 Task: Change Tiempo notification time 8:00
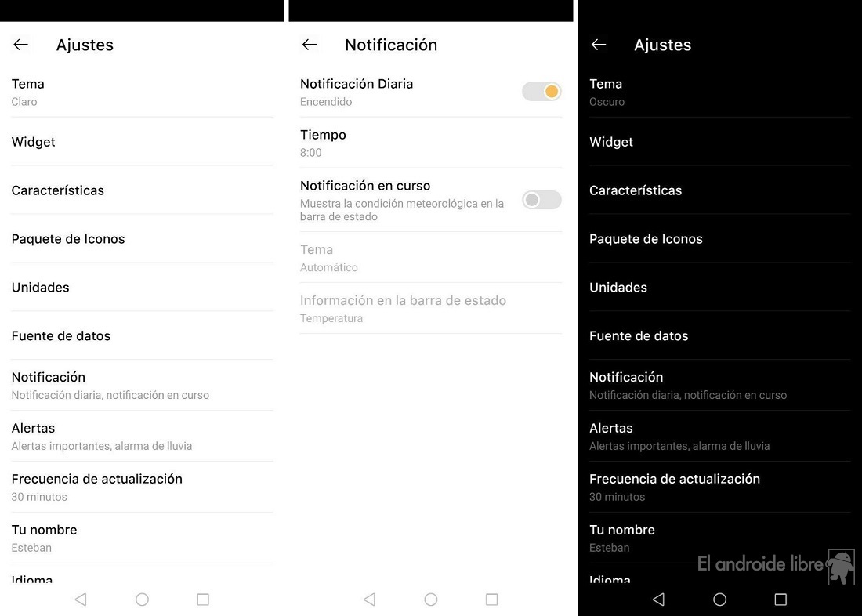pyautogui.click(x=431, y=143)
